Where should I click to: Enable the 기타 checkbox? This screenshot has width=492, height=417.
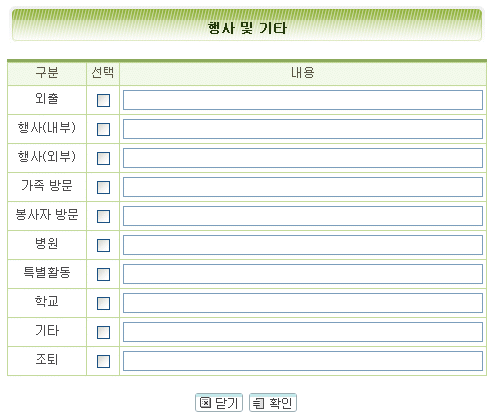[x=103, y=332]
